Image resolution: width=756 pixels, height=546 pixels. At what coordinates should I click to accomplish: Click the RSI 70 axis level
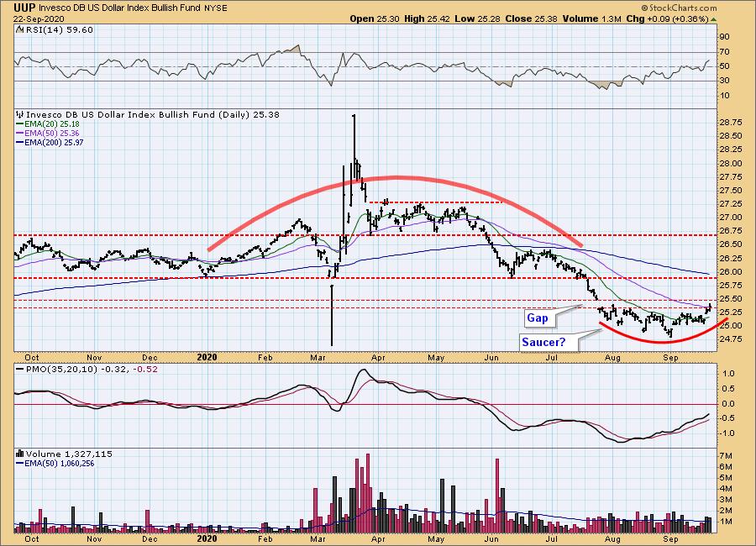click(724, 51)
